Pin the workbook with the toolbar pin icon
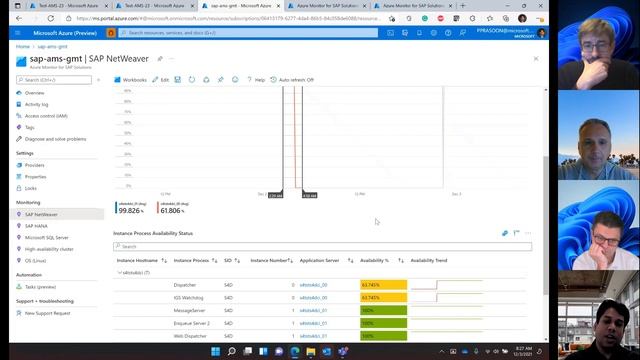The width and height of the screenshot is (640, 360). 220,80
